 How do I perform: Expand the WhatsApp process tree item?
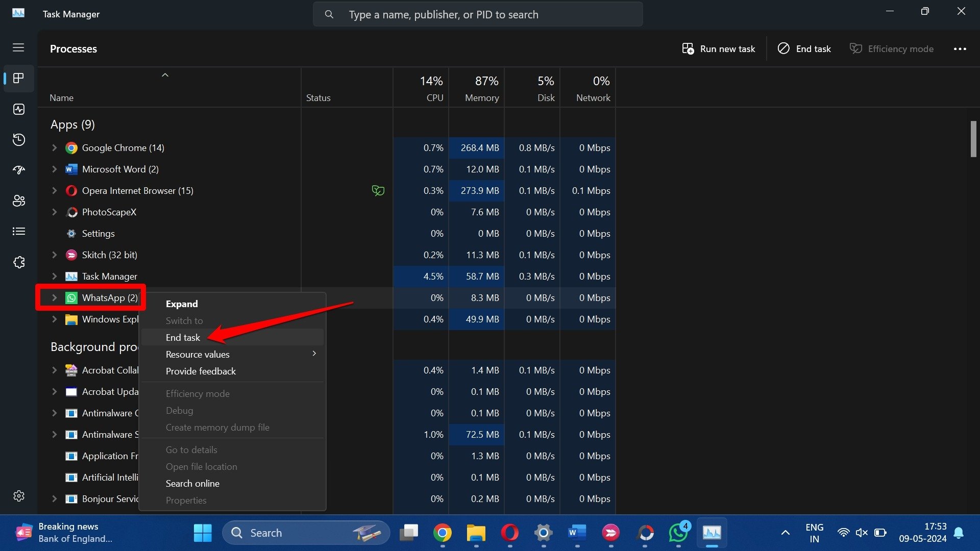tap(54, 297)
